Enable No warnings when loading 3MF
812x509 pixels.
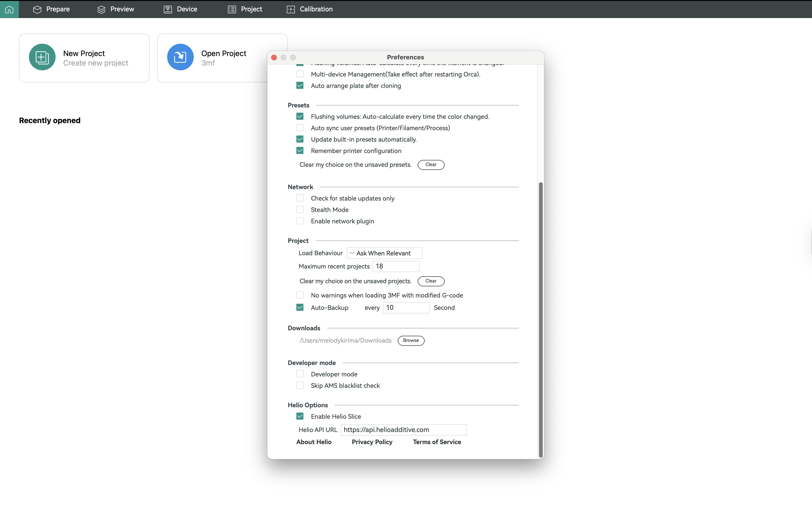[x=300, y=295]
